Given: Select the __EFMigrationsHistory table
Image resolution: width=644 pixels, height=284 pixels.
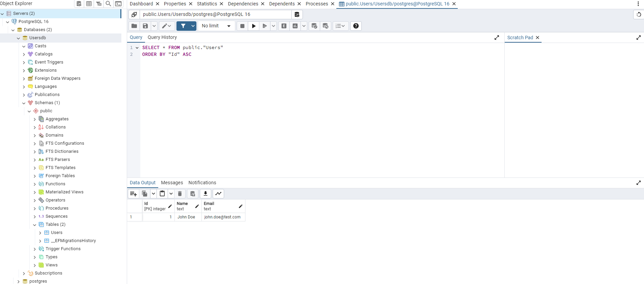Looking at the screenshot, I should tap(73, 241).
